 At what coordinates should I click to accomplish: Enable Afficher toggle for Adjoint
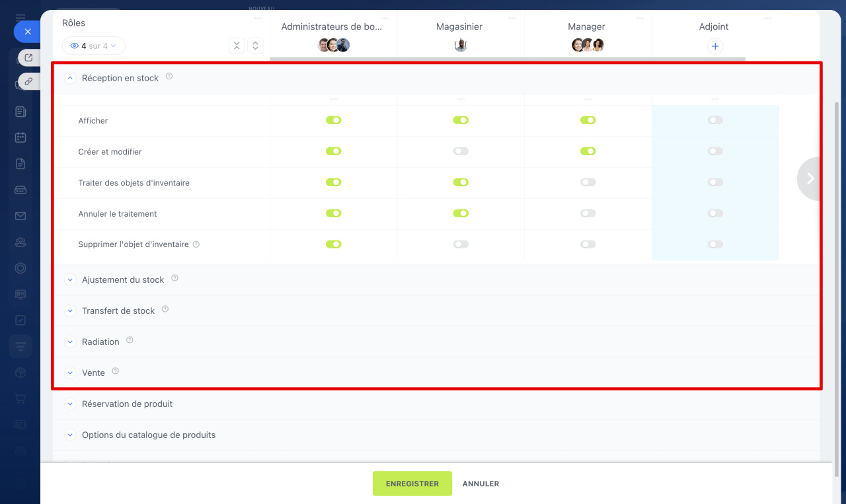click(715, 120)
